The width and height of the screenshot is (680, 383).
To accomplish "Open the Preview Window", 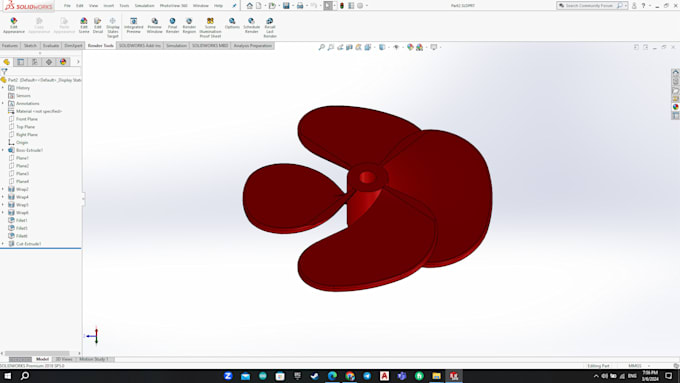I will click(x=154, y=26).
